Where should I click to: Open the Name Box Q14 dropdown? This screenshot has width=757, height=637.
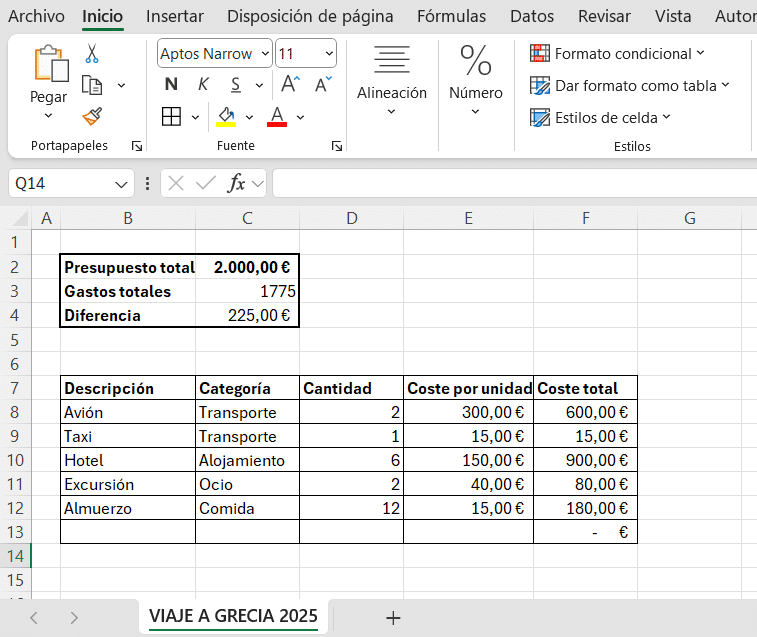click(x=121, y=184)
